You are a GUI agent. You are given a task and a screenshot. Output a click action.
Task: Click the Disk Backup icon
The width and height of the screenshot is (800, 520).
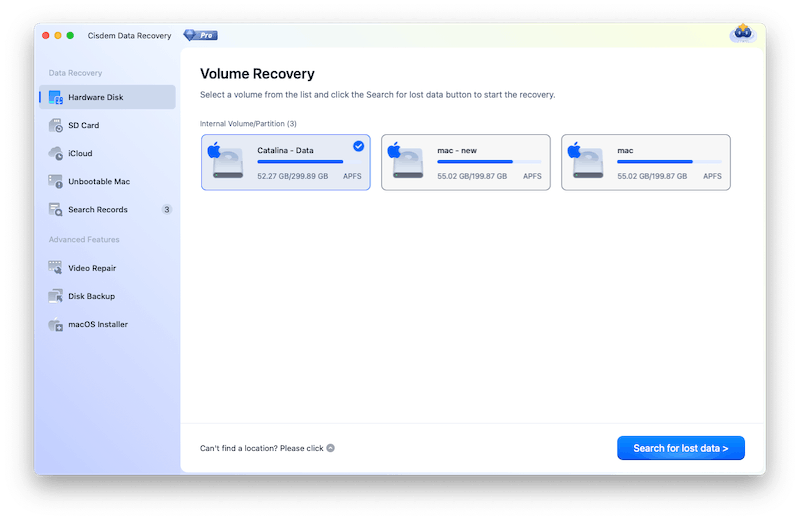56,296
